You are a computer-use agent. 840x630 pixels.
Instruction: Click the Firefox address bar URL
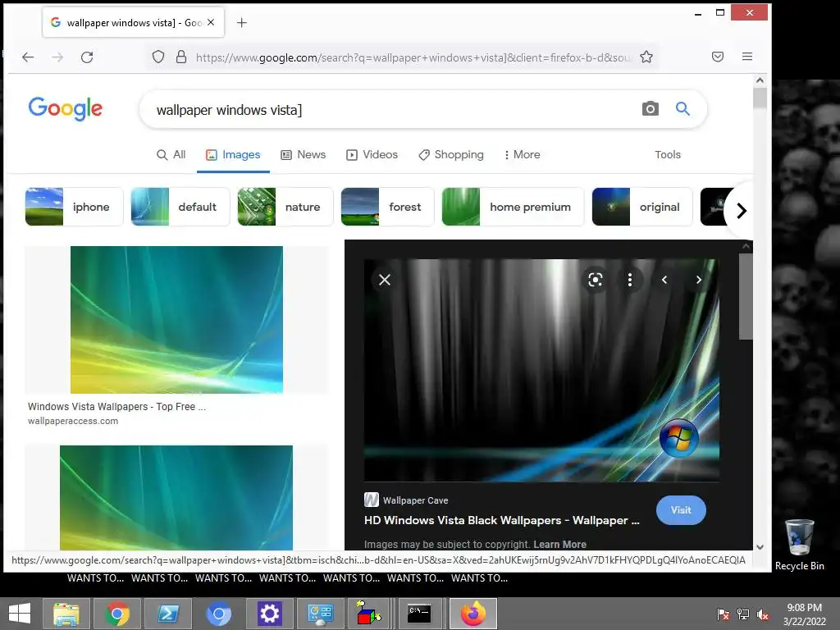coord(413,57)
